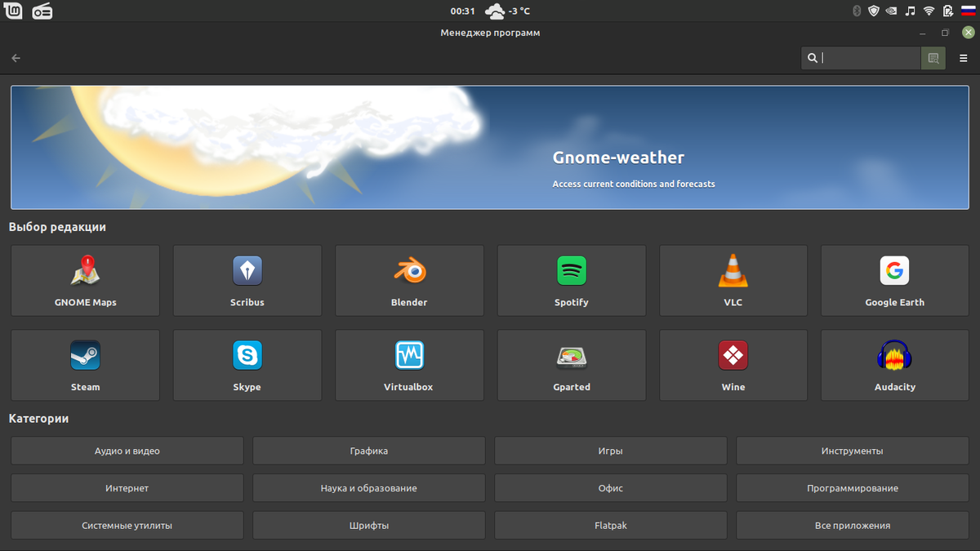Select the Blender app icon
980x551 pixels.
[409, 270]
